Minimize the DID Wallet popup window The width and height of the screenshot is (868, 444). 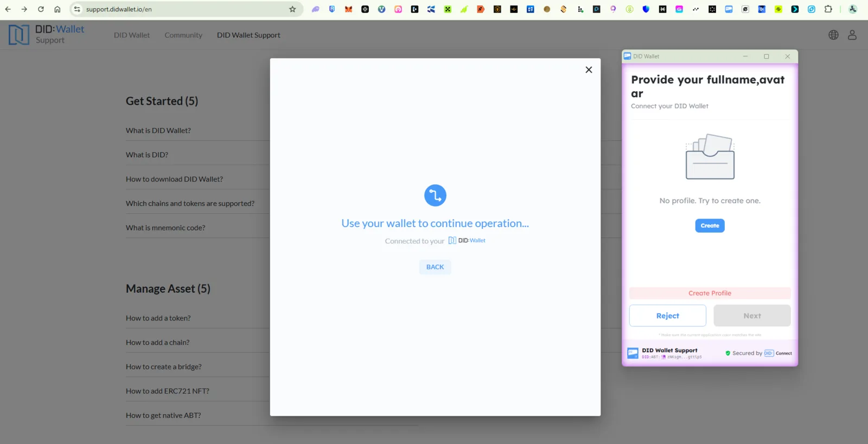click(745, 56)
